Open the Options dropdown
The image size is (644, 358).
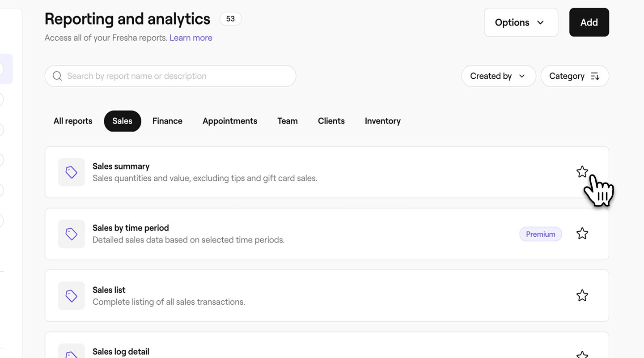(x=521, y=22)
